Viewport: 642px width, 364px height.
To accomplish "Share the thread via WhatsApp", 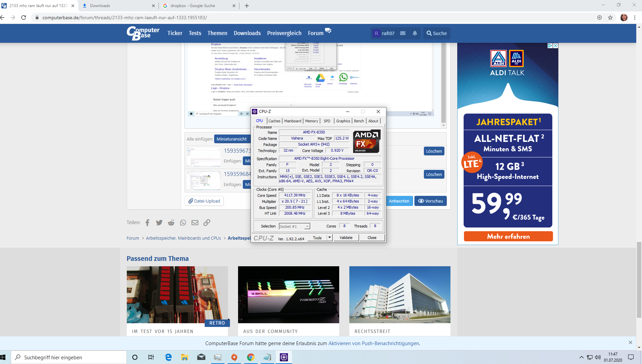I will 183,222.
